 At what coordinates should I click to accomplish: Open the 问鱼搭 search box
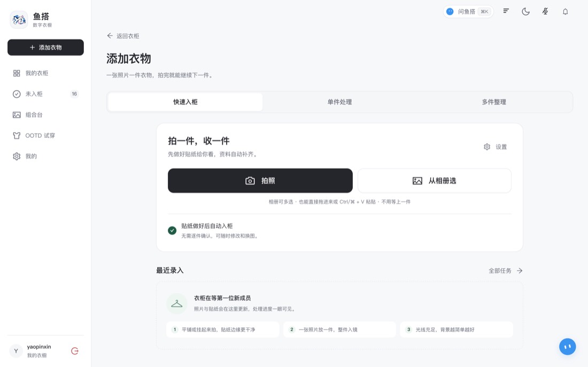(468, 12)
